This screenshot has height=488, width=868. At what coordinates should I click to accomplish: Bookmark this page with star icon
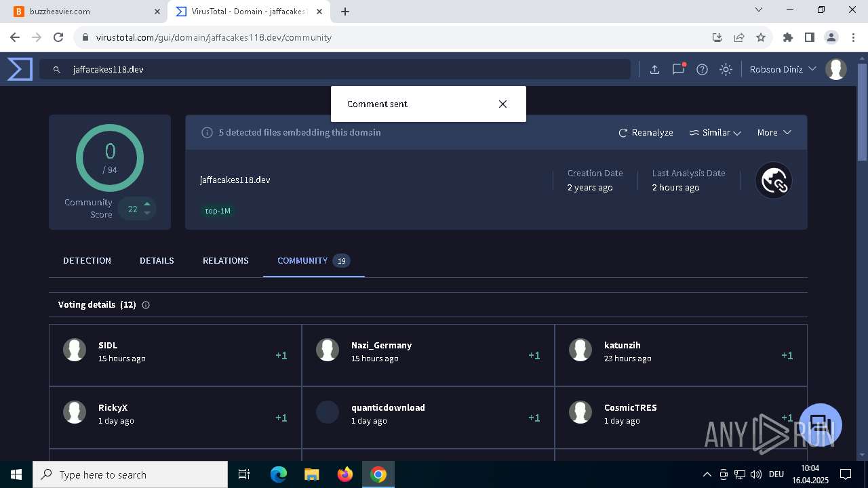761,37
